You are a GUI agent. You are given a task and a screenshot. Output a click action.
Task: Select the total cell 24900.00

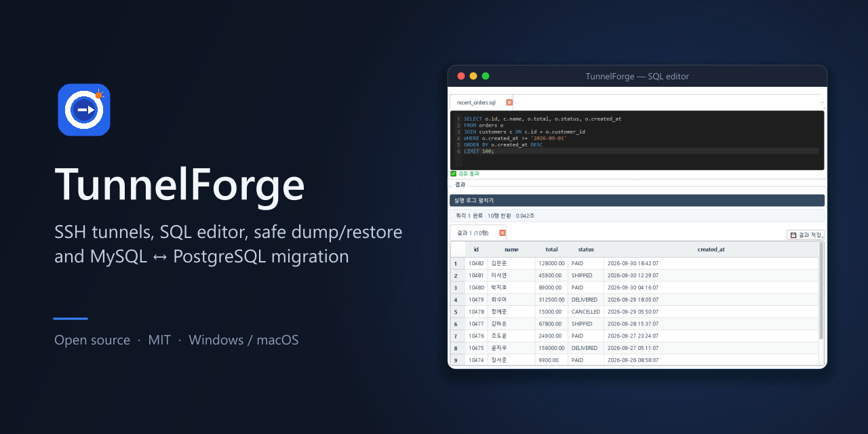coord(551,336)
